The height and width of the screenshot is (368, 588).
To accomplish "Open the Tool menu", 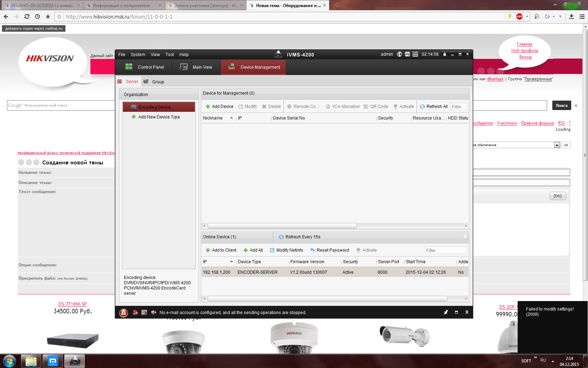I will (x=170, y=55).
